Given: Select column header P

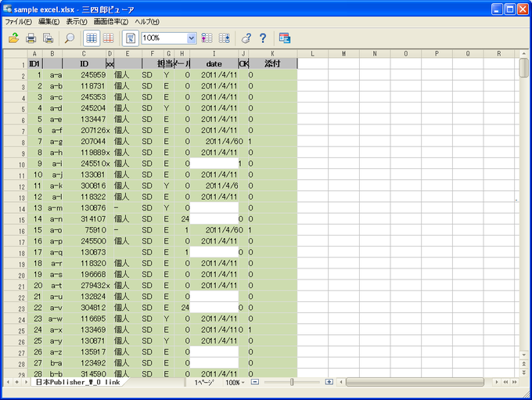Looking at the screenshot, I should (x=437, y=53).
